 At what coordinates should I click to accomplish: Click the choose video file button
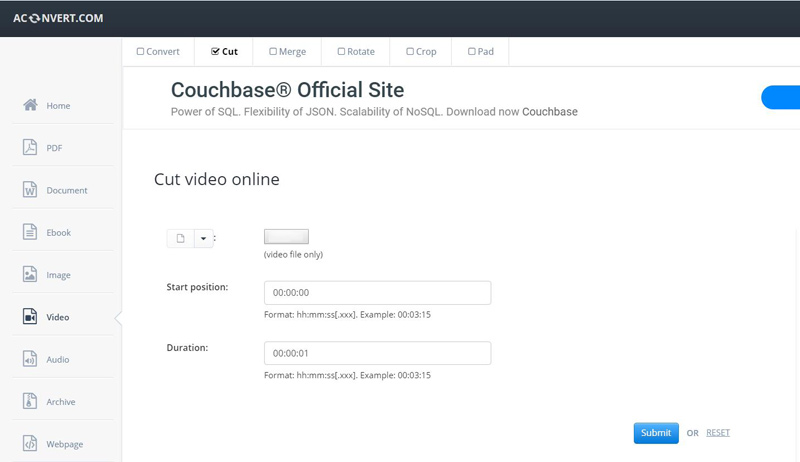(286, 237)
